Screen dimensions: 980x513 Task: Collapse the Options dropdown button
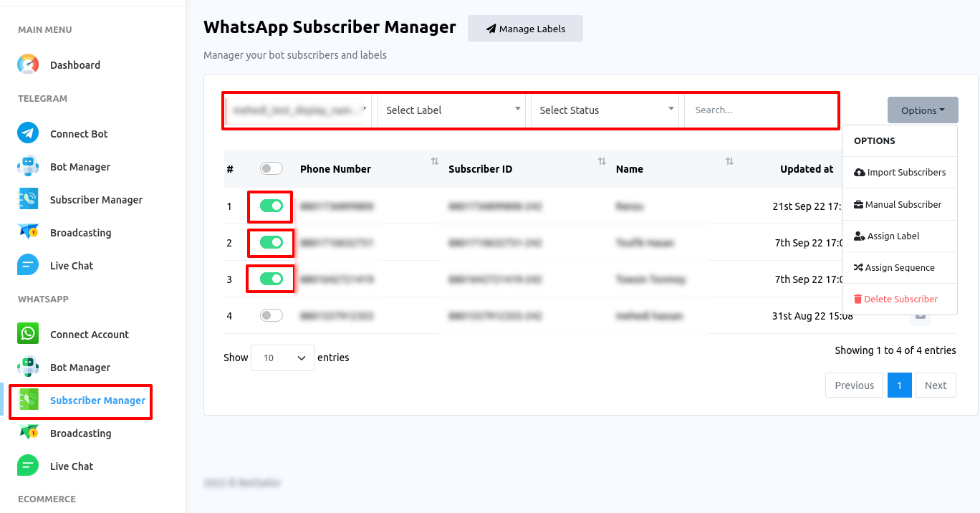coord(923,110)
